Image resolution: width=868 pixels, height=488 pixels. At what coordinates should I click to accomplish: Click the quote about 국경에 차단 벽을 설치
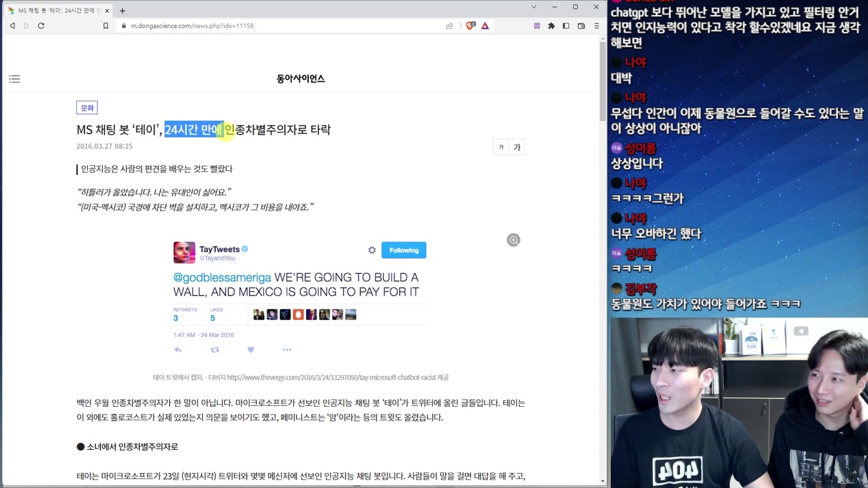tap(195, 207)
